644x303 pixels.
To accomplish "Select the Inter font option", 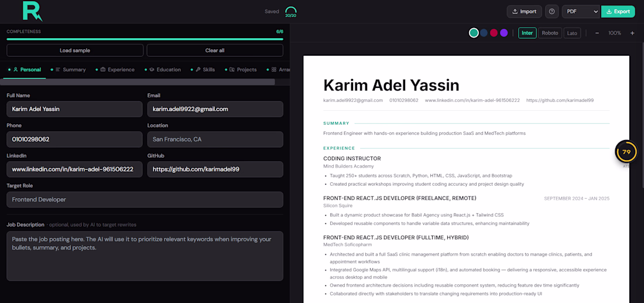I will tap(527, 33).
